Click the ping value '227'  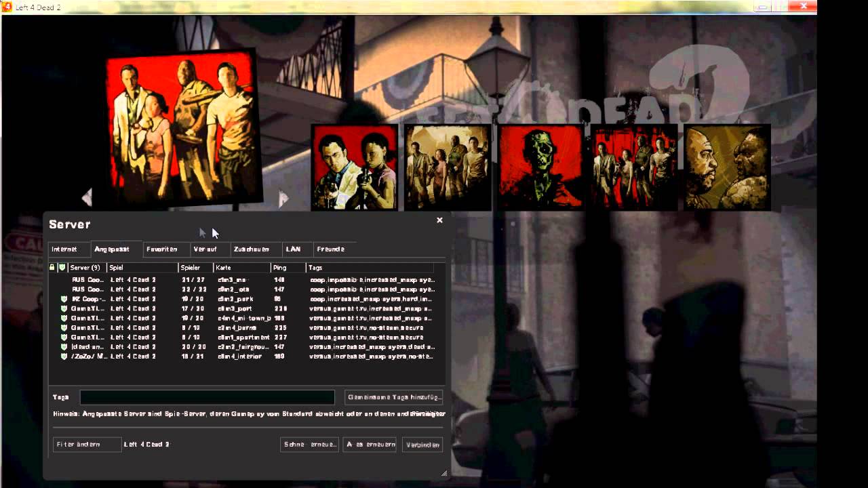coord(279,337)
